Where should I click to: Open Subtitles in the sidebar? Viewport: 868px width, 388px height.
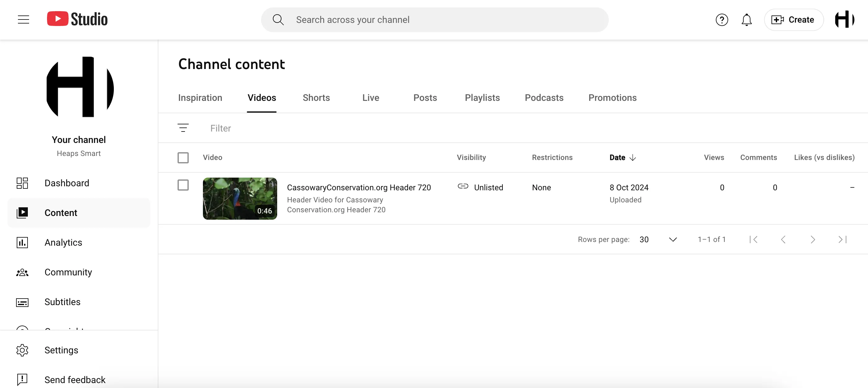tap(79, 302)
